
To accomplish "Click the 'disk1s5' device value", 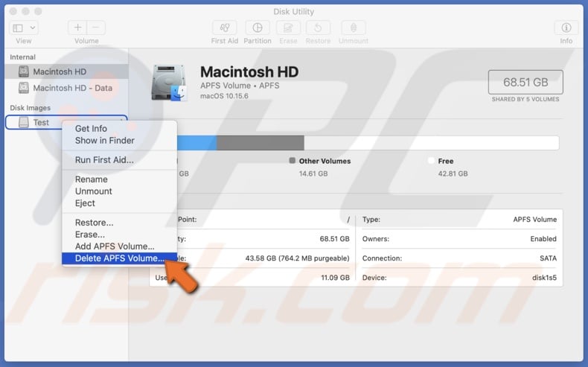I will pos(544,278).
